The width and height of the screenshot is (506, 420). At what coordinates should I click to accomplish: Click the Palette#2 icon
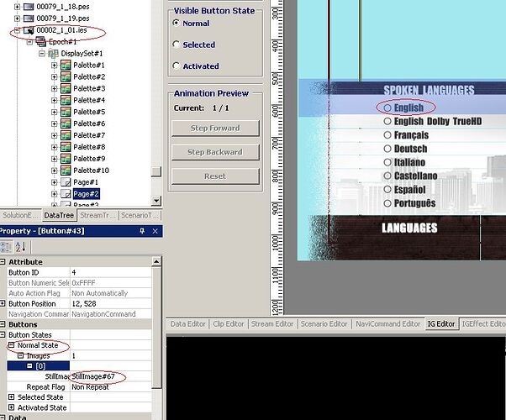[x=66, y=76]
